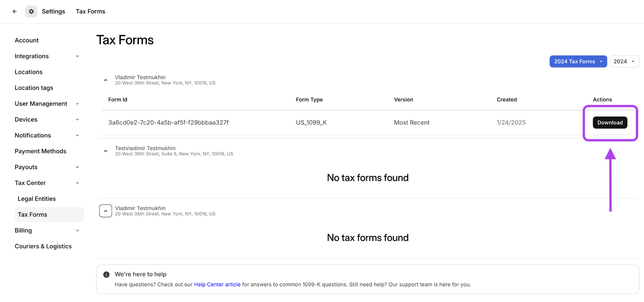Go to Legal Entities page
Image resolution: width=644 pixels, height=302 pixels.
coord(37,199)
